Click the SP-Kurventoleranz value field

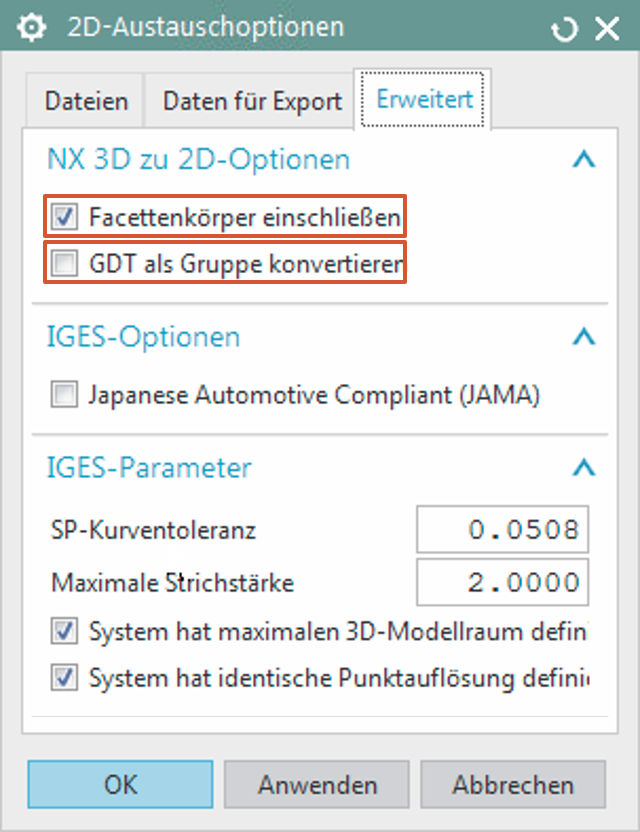[503, 530]
